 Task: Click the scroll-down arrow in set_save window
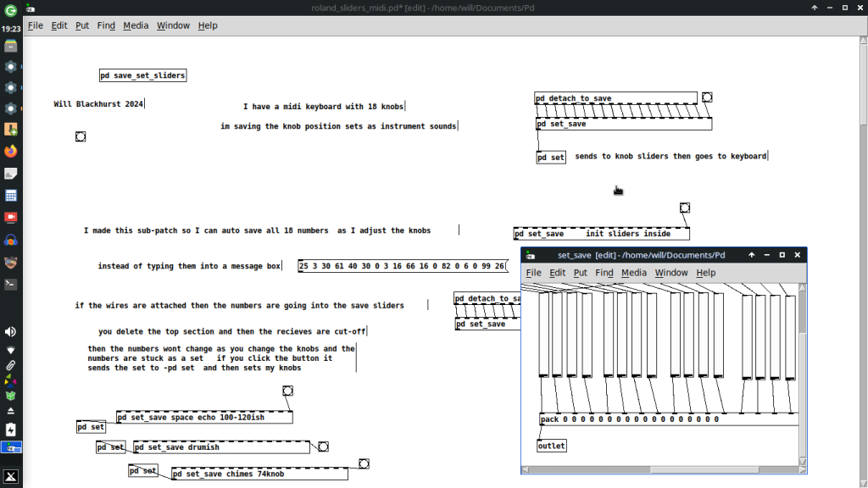tap(803, 462)
